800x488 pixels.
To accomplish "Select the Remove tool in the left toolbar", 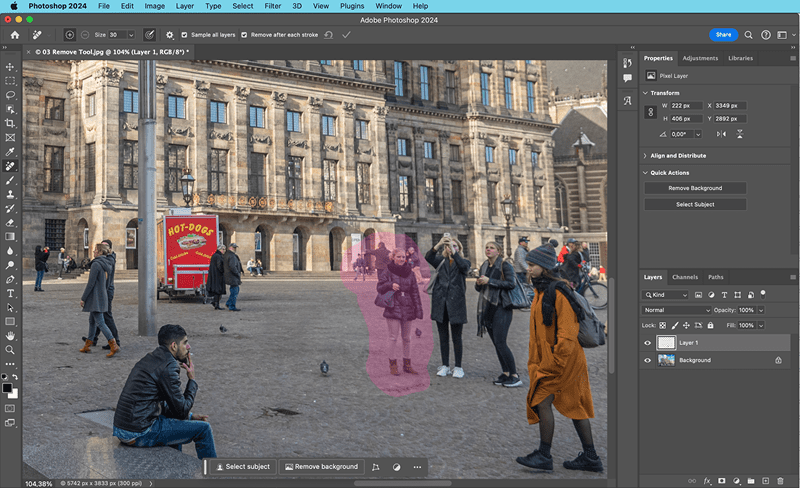I will click(10, 166).
